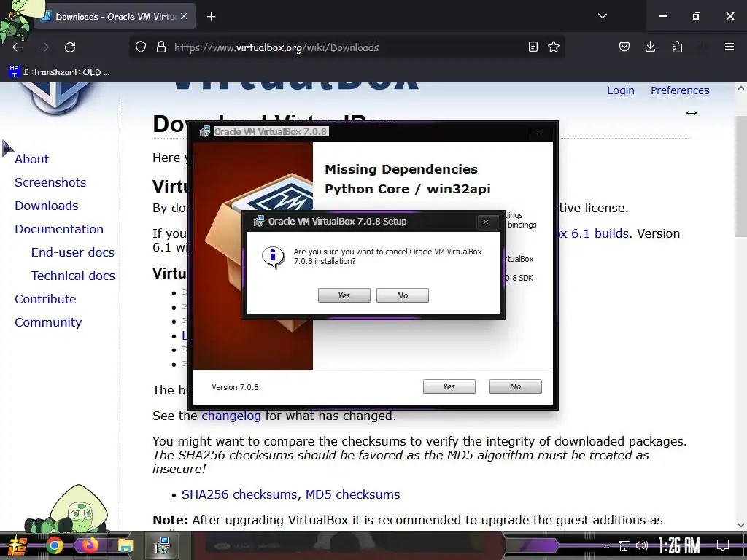This screenshot has width=747, height=560.
Task: Click the browser forward arrow
Action: [x=44, y=47]
